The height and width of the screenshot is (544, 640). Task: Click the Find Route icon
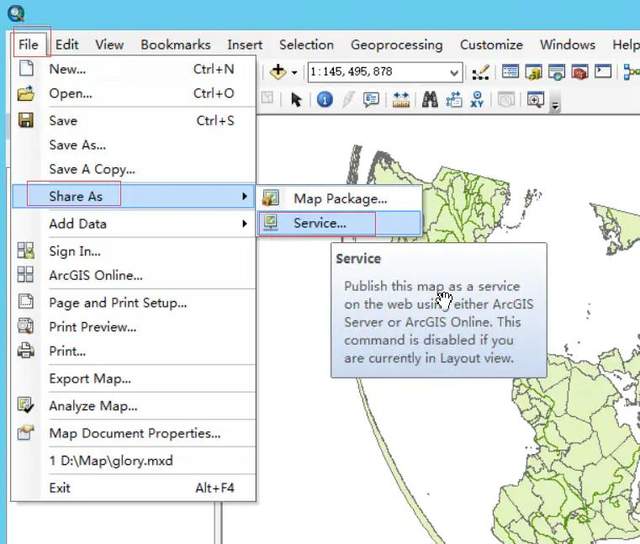(454, 100)
